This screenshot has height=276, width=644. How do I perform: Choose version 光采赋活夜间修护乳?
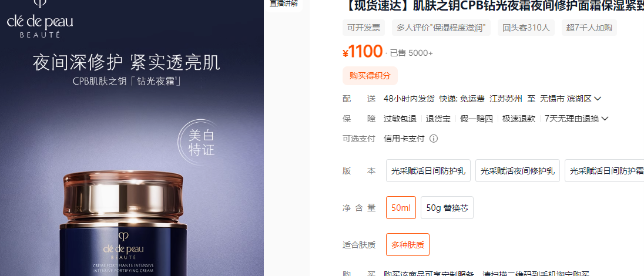pos(518,171)
